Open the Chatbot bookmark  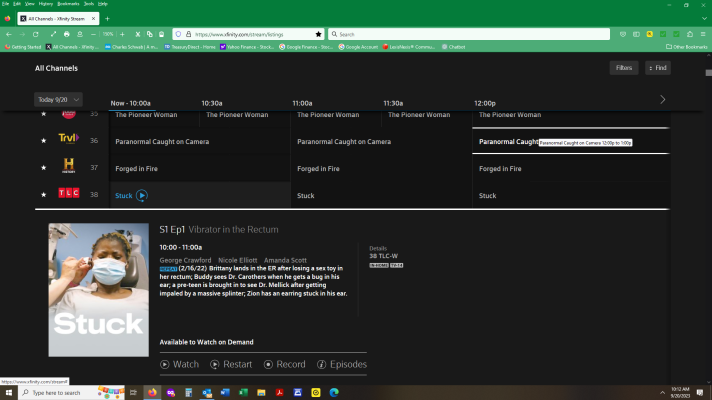(454, 47)
